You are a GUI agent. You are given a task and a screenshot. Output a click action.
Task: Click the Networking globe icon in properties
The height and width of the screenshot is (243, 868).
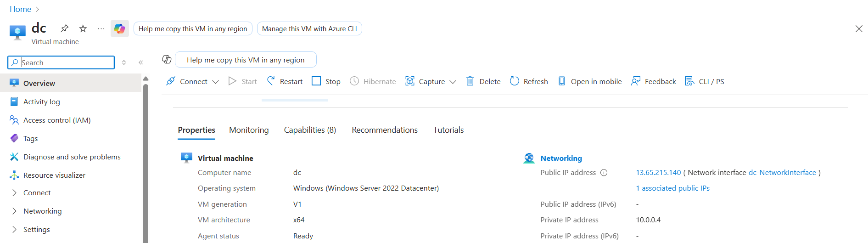[x=529, y=158]
